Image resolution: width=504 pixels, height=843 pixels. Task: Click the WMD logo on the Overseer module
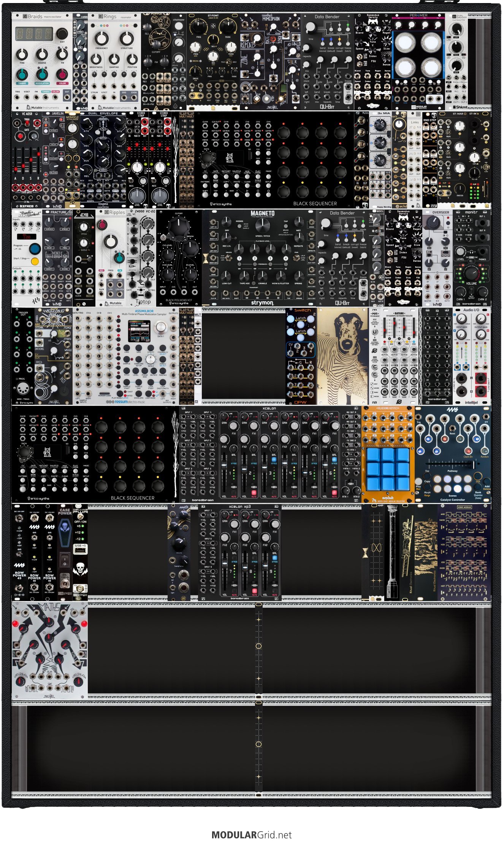click(x=437, y=304)
